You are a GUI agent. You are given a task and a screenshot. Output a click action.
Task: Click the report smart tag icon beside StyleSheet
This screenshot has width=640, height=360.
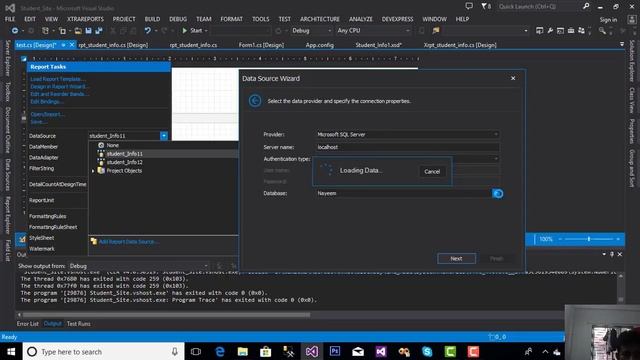[22, 239]
